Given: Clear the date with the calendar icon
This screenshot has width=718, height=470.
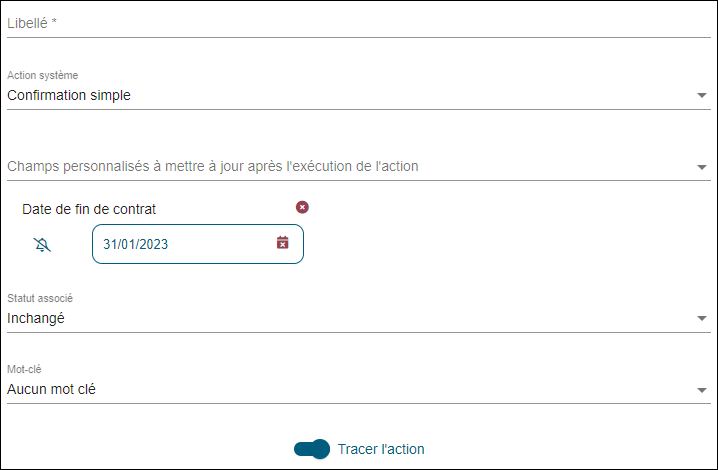Looking at the screenshot, I should point(283,243).
